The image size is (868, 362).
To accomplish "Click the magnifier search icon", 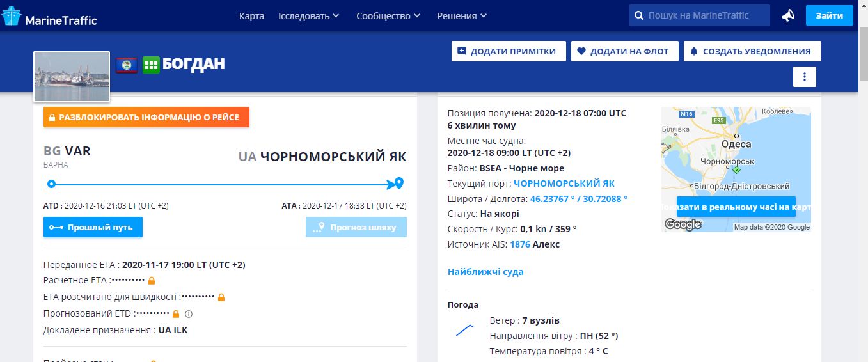I will click(638, 15).
